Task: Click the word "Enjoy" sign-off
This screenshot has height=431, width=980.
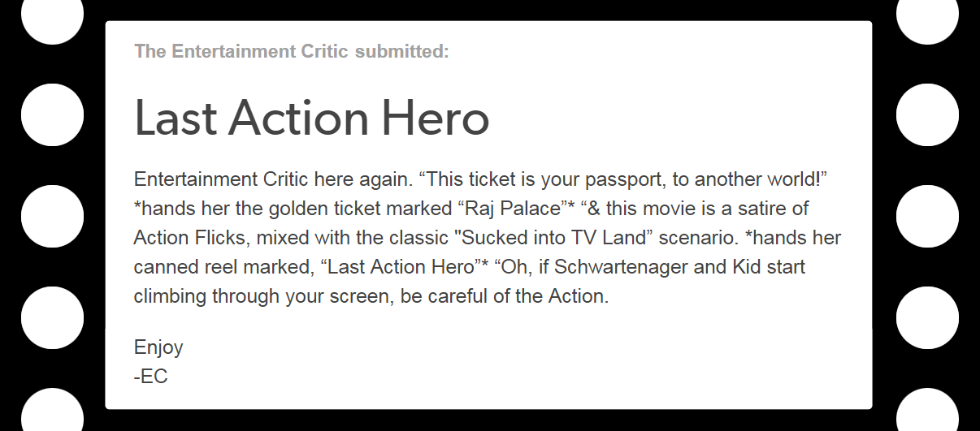Action: pyautogui.click(x=158, y=347)
